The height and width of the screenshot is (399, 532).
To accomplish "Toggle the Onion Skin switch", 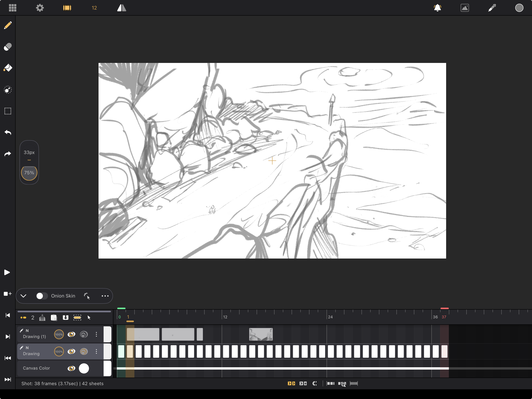I will [42, 296].
